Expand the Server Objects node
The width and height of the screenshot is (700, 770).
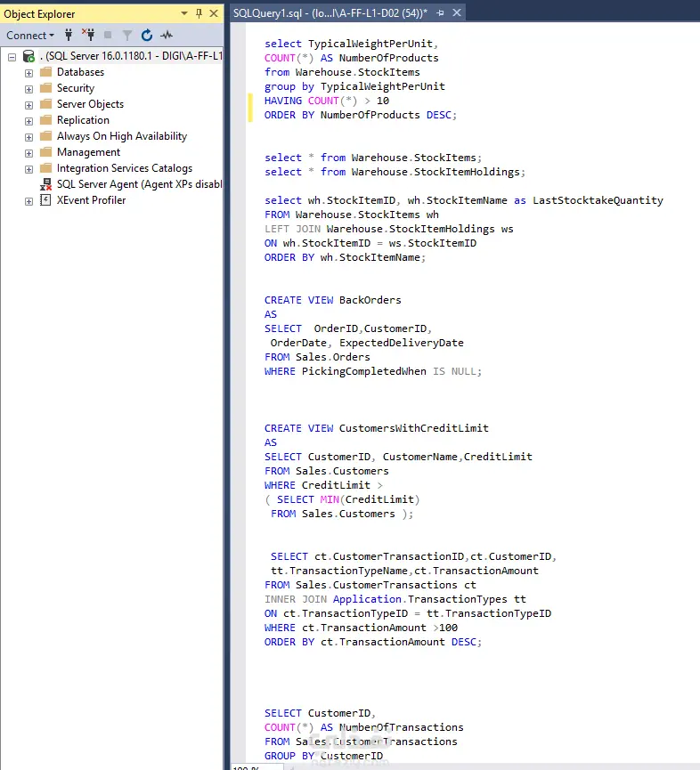[29, 105]
